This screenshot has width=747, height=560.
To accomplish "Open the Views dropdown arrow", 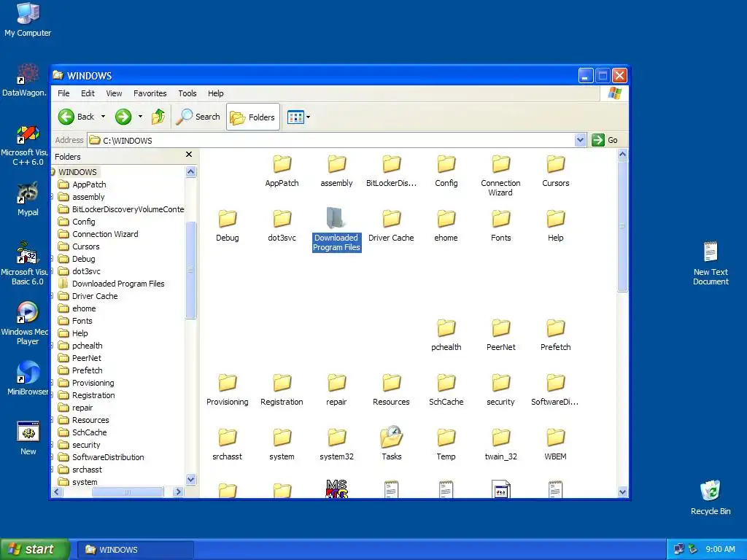I will tap(309, 117).
